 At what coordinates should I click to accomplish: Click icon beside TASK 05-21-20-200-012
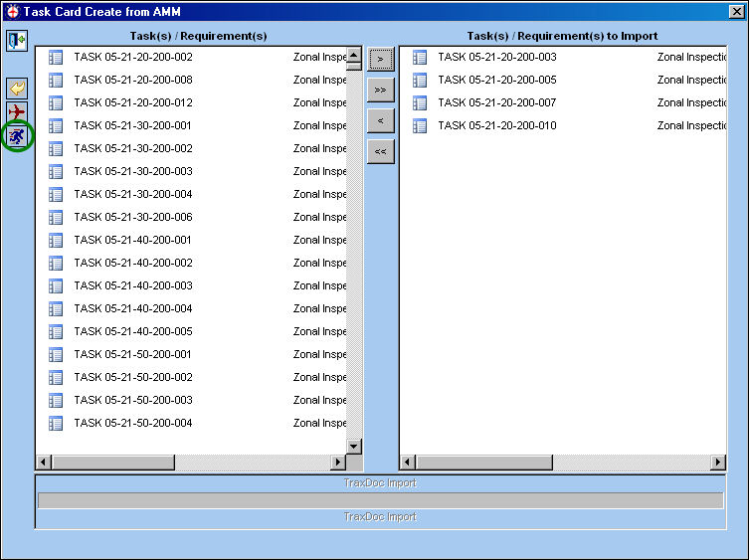click(56, 103)
